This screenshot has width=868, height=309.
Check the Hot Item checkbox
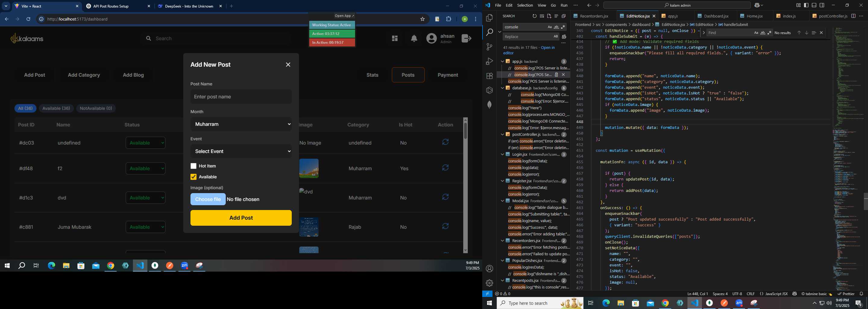(x=193, y=166)
